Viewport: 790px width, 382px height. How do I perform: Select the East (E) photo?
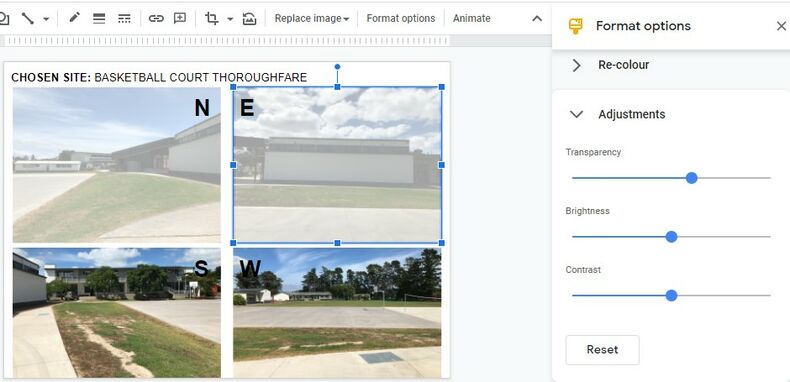[338, 165]
